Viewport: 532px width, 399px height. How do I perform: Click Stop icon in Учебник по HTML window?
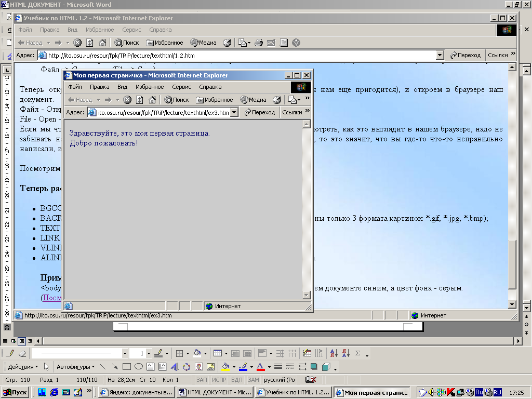pyautogui.click(x=77, y=43)
